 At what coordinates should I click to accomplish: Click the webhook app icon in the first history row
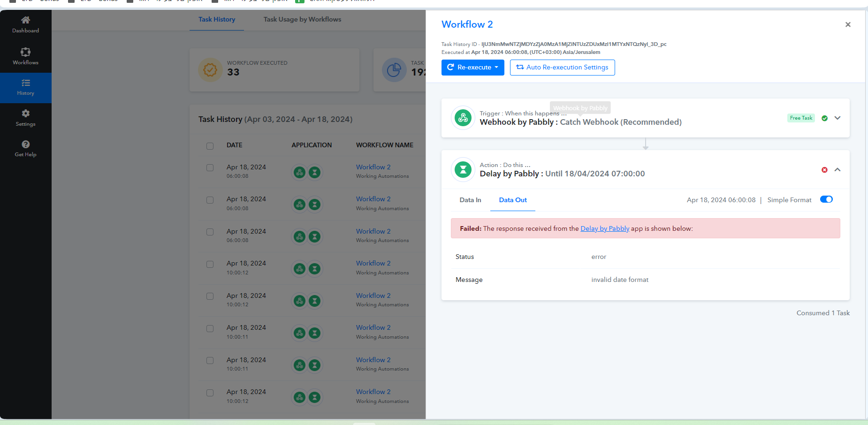click(299, 172)
